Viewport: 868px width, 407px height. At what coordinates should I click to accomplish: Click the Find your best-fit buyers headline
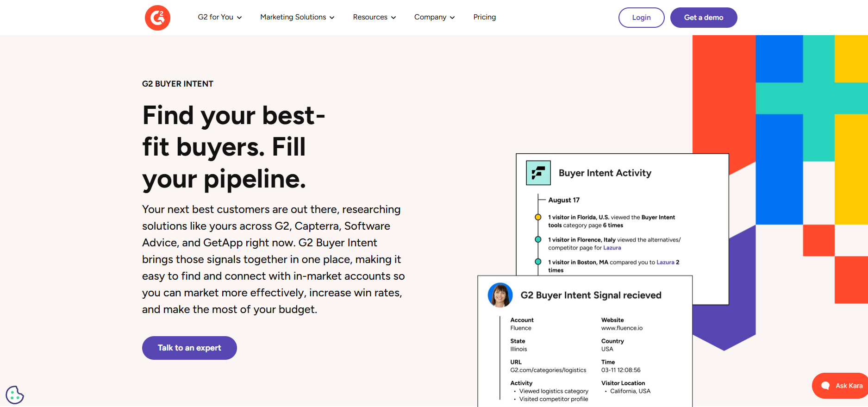(234, 147)
